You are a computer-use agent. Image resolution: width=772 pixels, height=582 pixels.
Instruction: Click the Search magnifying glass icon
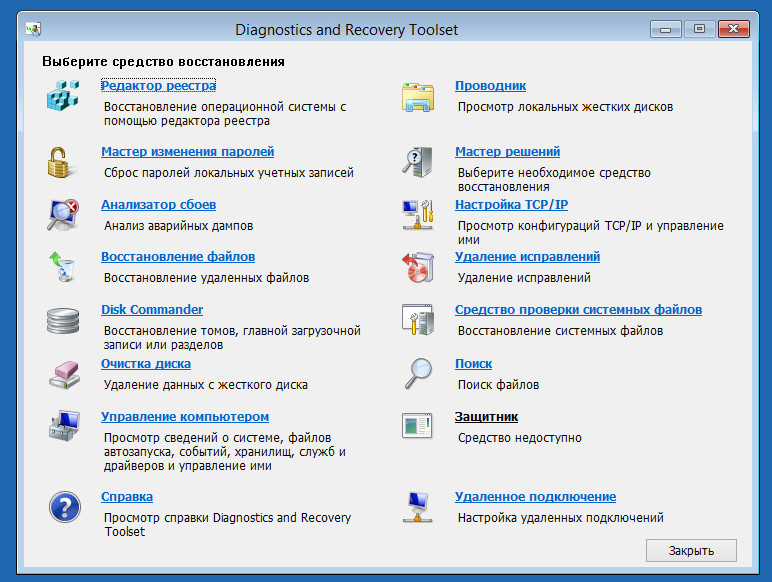tap(418, 373)
